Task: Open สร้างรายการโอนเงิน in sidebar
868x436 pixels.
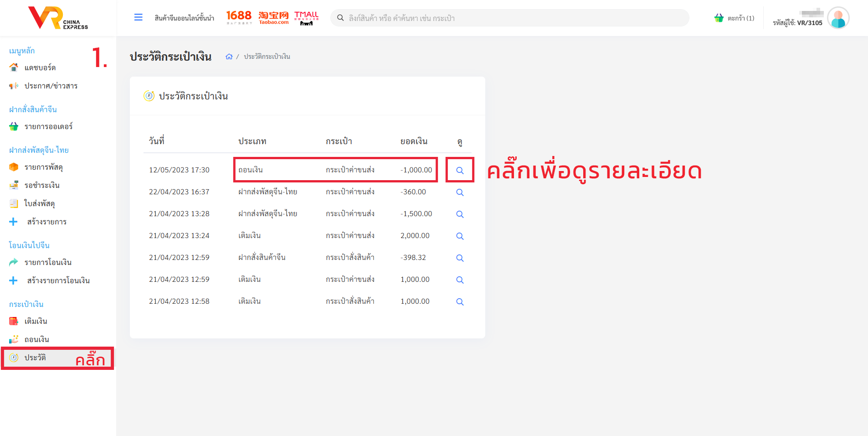Action: 58,280
